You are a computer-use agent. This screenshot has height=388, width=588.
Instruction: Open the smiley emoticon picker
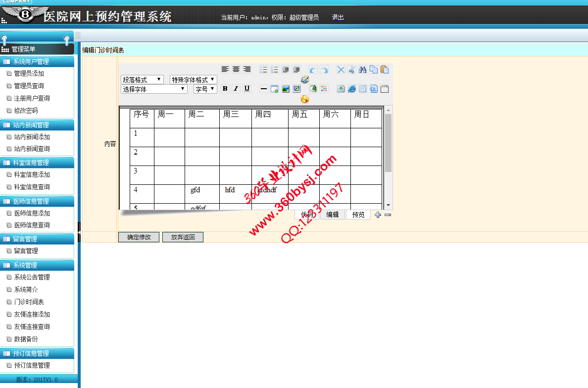click(x=305, y=99)
